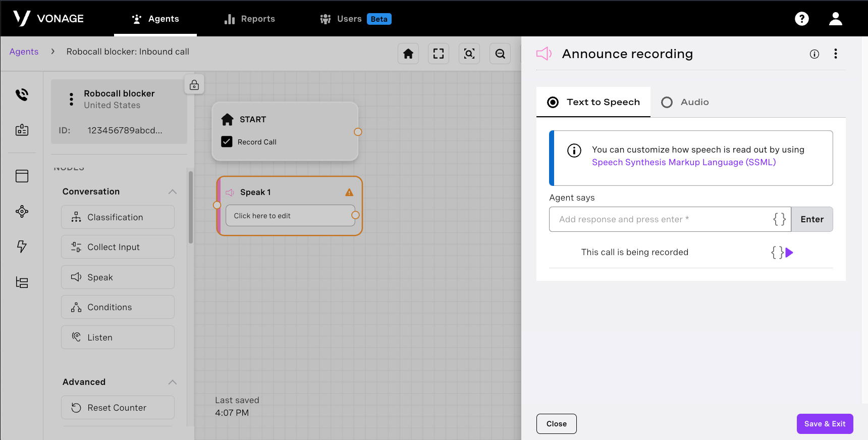Click the phone icon in left sidebar

point(22,94)
